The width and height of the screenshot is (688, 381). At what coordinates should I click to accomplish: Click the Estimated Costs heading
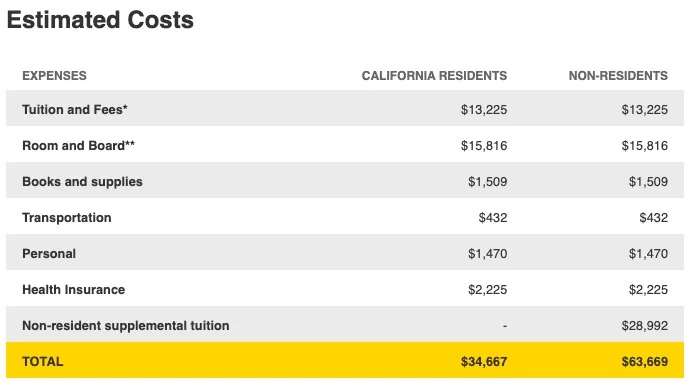point(100,20)
